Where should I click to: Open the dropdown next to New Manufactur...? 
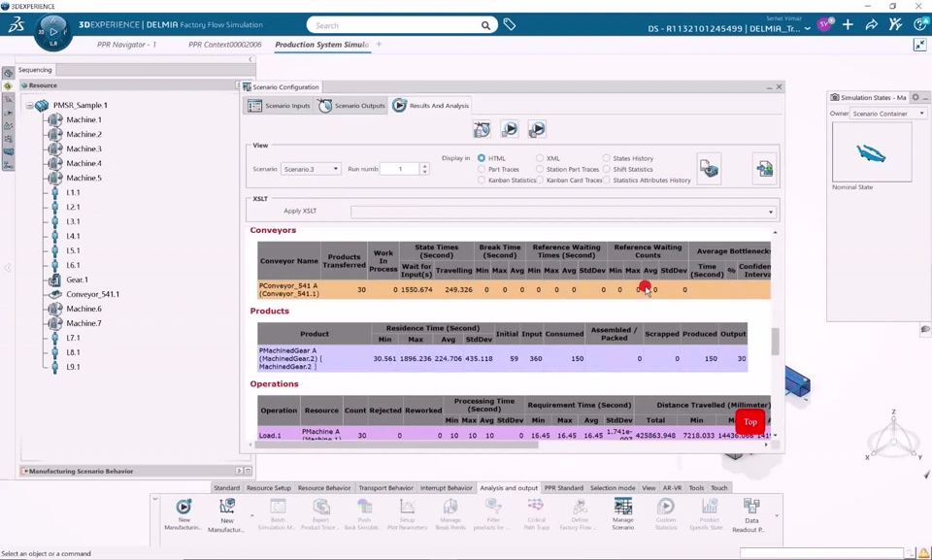point(252,515)
